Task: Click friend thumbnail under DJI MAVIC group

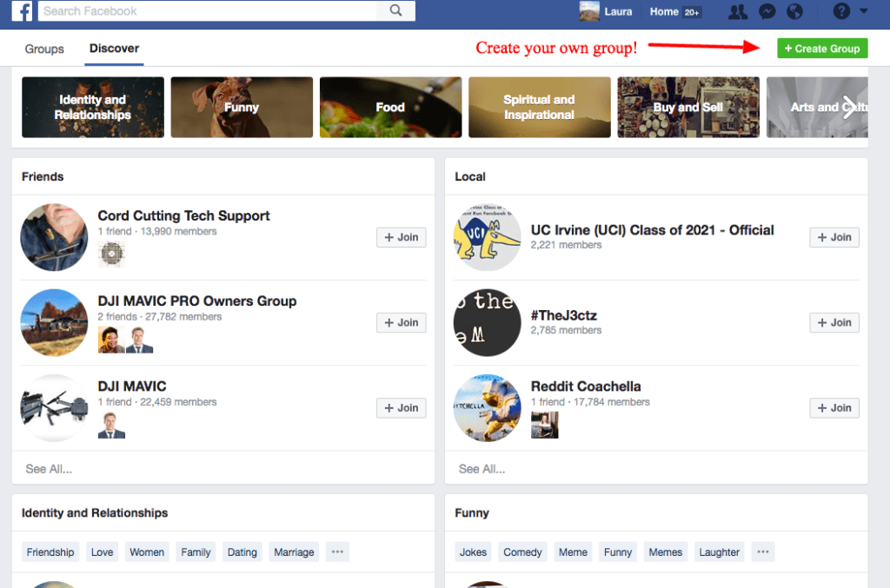Action: [x=111, y=425]
